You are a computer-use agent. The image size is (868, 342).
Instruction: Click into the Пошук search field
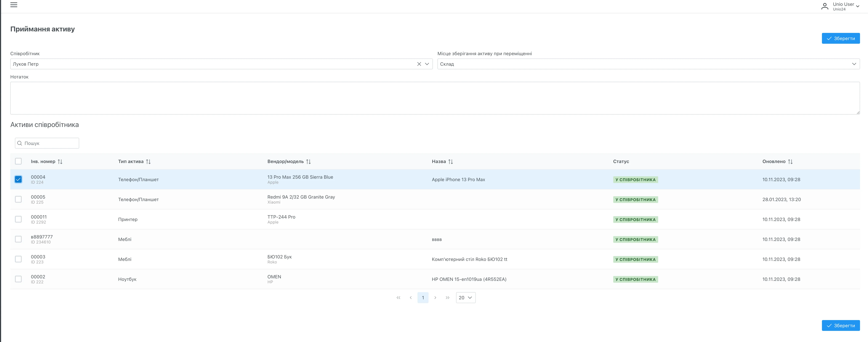pyautogui.click(x=51, y=143)
